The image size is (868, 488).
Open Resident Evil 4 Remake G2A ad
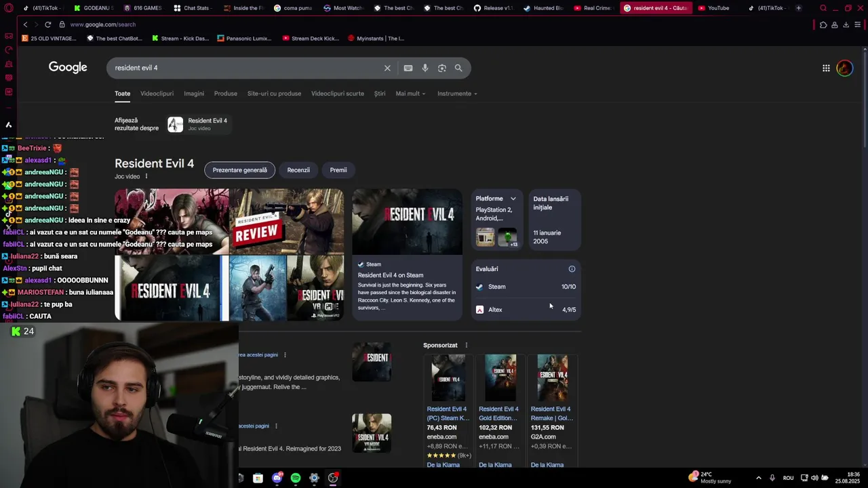click(552, 413)
